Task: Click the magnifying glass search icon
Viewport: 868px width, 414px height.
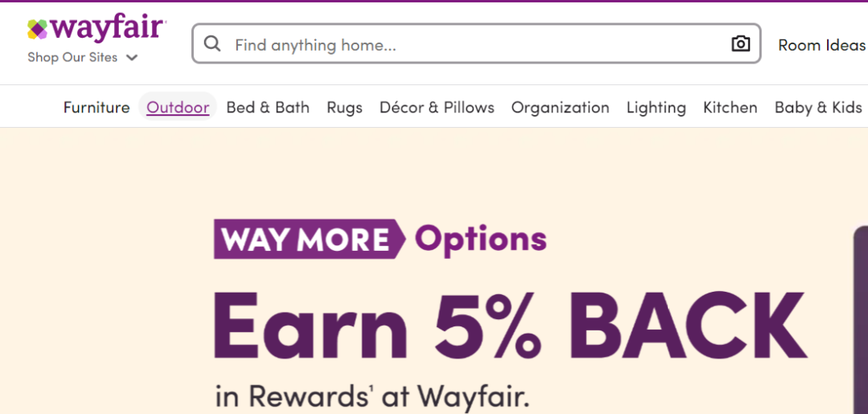Action: click(212, 43)
